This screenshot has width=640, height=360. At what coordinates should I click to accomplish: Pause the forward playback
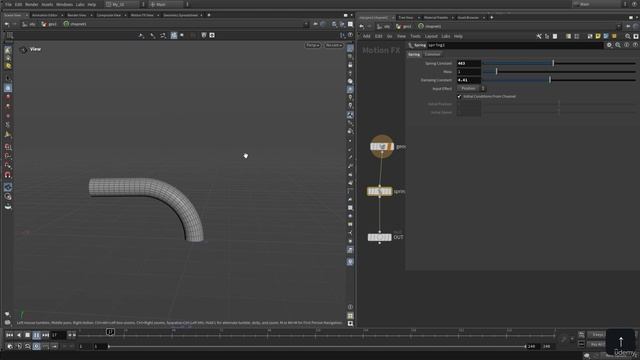point(36,335)
